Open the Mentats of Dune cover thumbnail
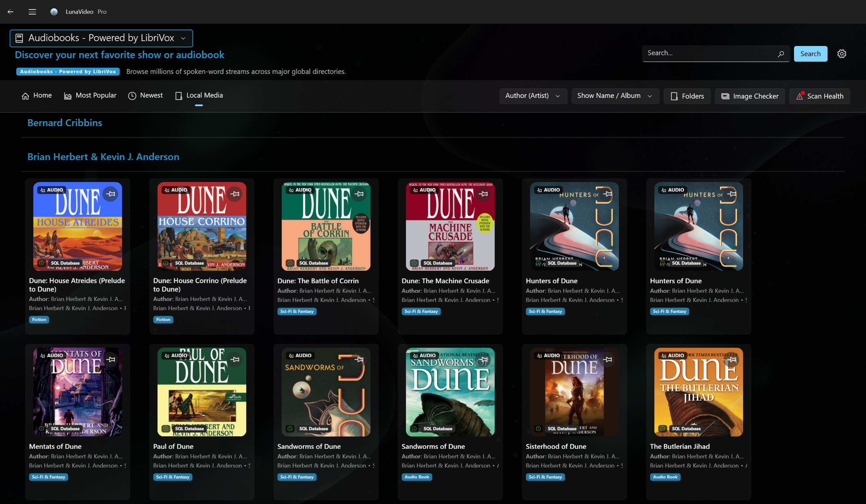The image size is (866, 504). (x=78, y=392)
